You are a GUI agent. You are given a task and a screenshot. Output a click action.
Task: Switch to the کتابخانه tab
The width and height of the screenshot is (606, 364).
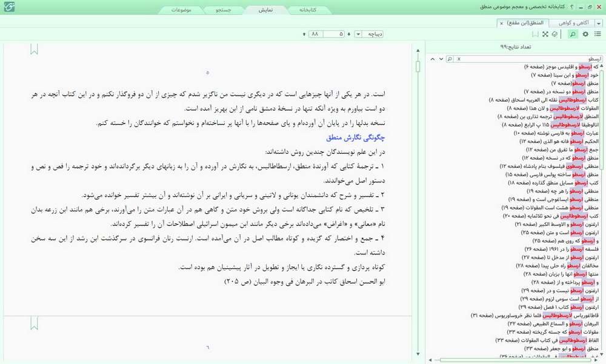pyautogui.click(x=308, y=10)
